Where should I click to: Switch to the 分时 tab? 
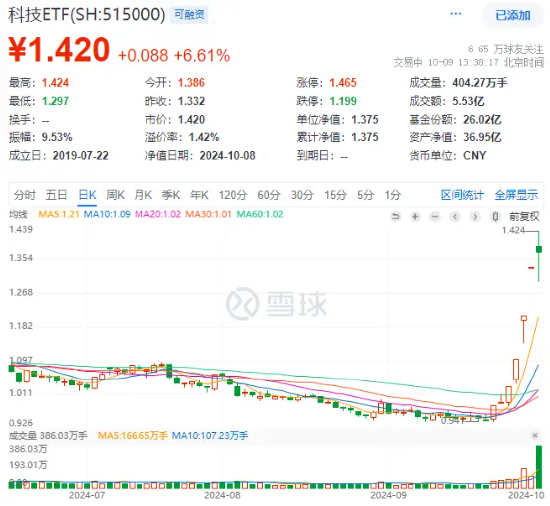click(x=25, y=195)
